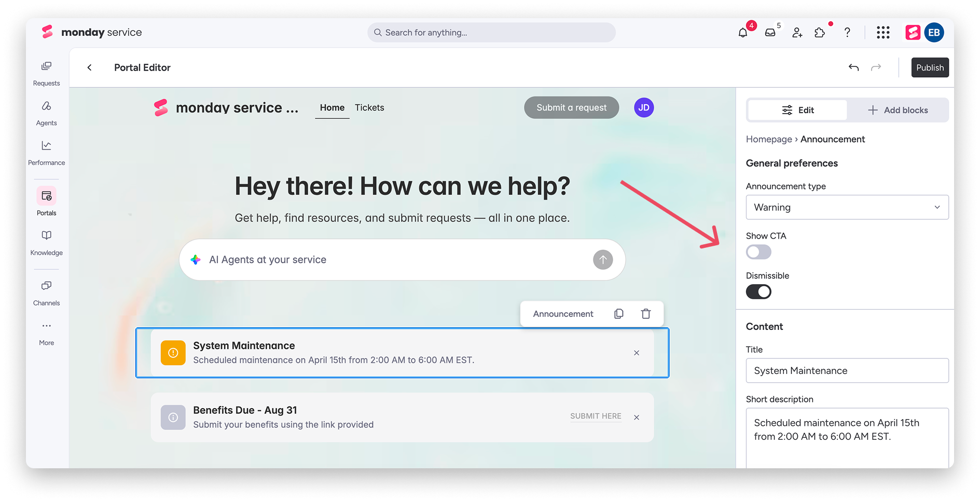
Task: Undo the last edit
Action: 853,67
